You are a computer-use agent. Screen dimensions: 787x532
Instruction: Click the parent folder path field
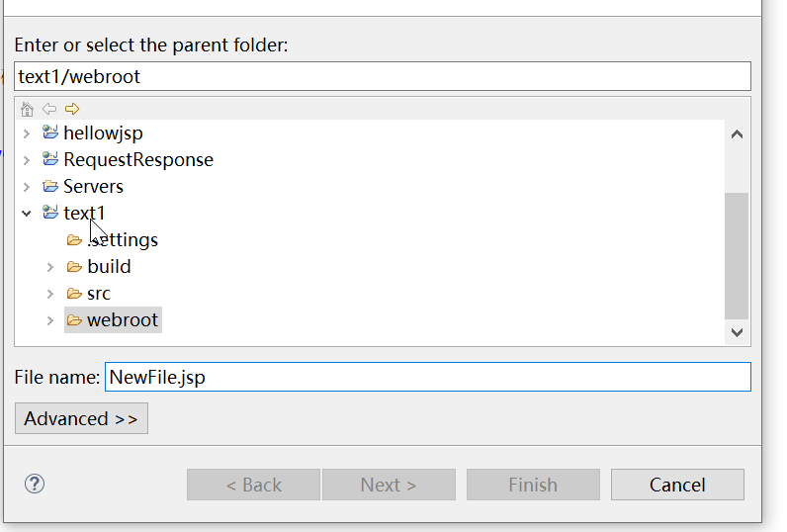click(x=383, y=76)
